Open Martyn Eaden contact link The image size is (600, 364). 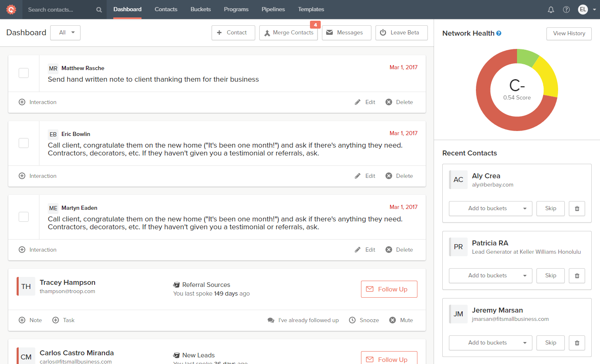pyautogui.click(x=79, y=208)
